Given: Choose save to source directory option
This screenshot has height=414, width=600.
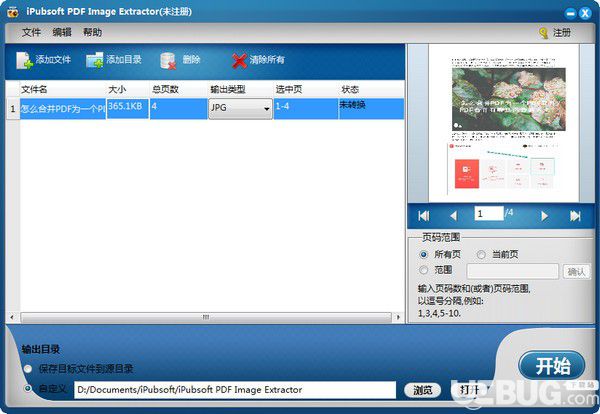Looking at the screenshot, I should 28,369.
